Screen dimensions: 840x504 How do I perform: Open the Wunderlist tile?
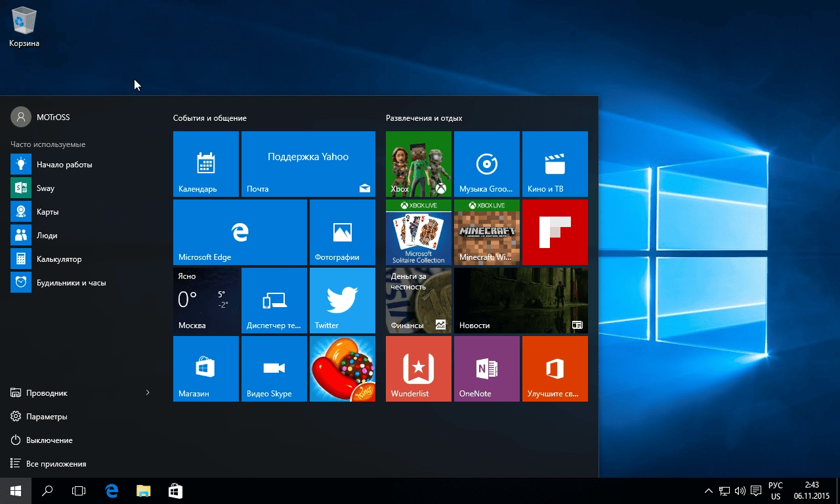coord(419,369)
